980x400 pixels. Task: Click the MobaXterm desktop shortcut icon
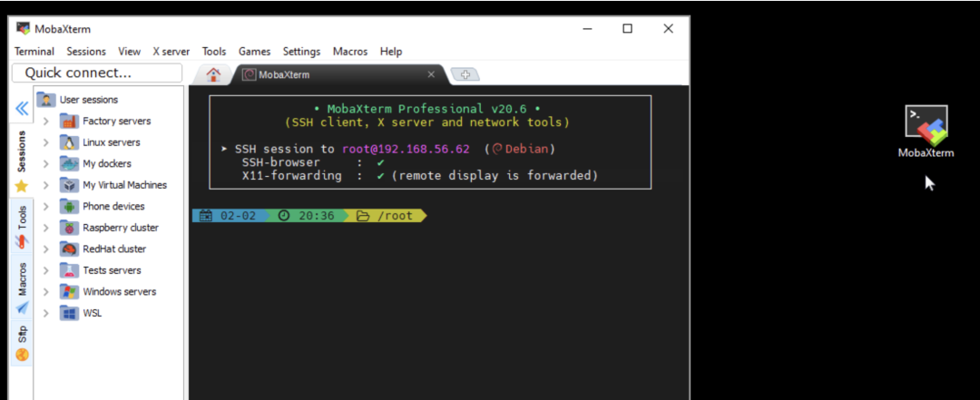tap(926, 125)
